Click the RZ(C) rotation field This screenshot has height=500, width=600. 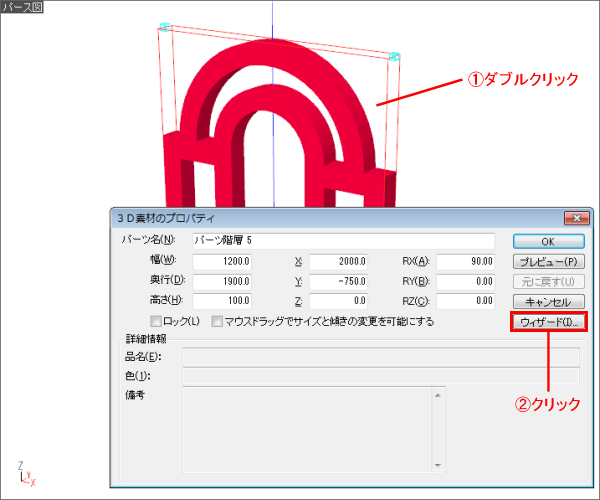(x=467, y=301)
